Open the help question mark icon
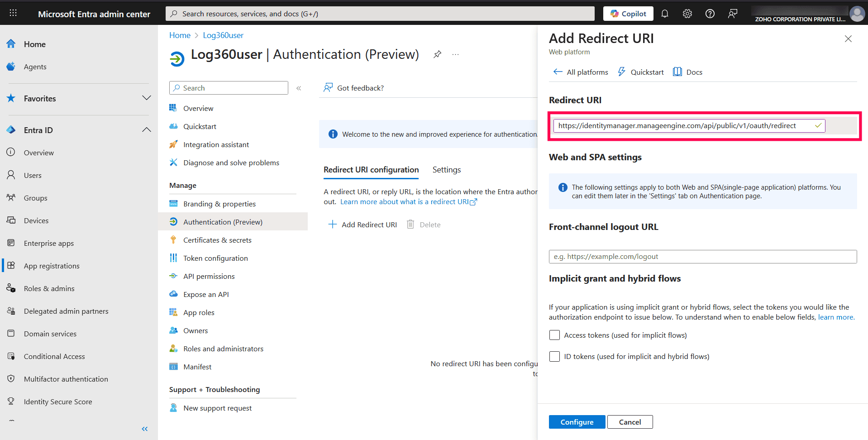Image resolution: width=868 pixels, height=440 pixels. pyautogui.click(x=709, y=13)
